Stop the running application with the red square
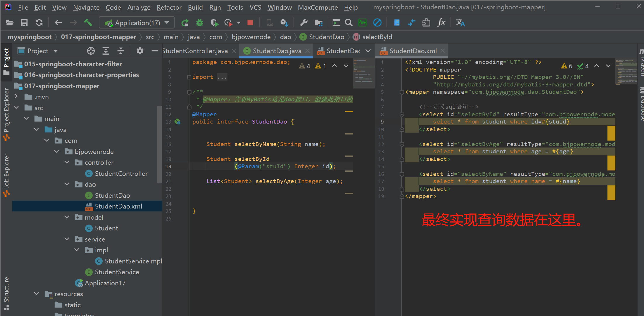 point(250,23)
